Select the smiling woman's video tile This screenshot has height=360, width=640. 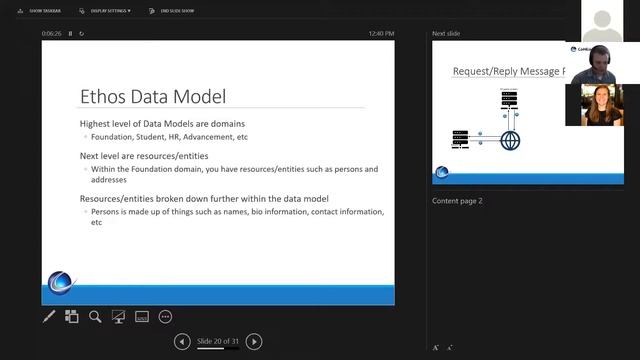coord(602,105)
